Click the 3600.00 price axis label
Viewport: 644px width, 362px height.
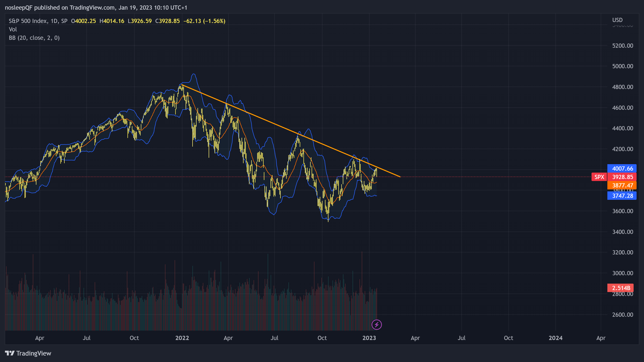622,211
